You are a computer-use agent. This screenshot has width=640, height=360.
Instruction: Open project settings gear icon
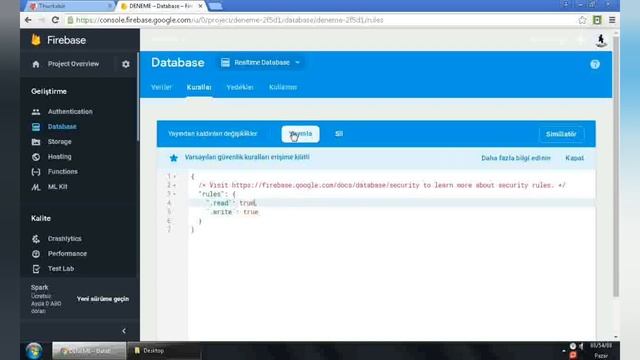pos(126,64)
